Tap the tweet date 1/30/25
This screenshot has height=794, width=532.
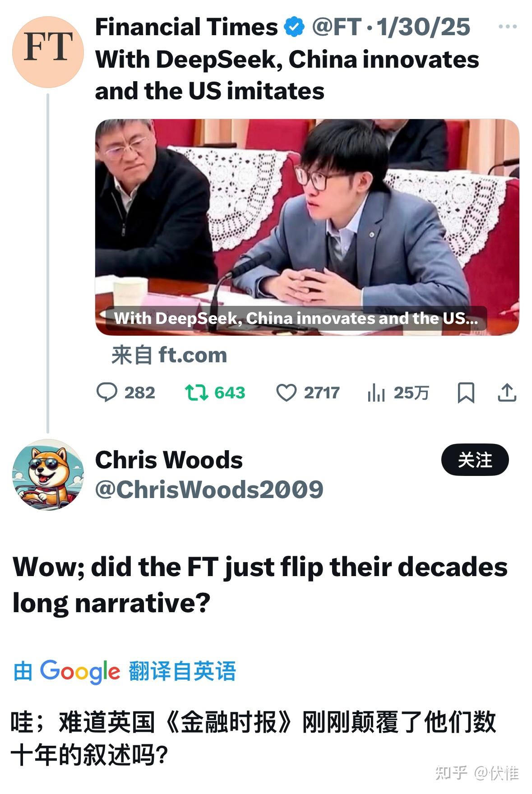[423, 27]
